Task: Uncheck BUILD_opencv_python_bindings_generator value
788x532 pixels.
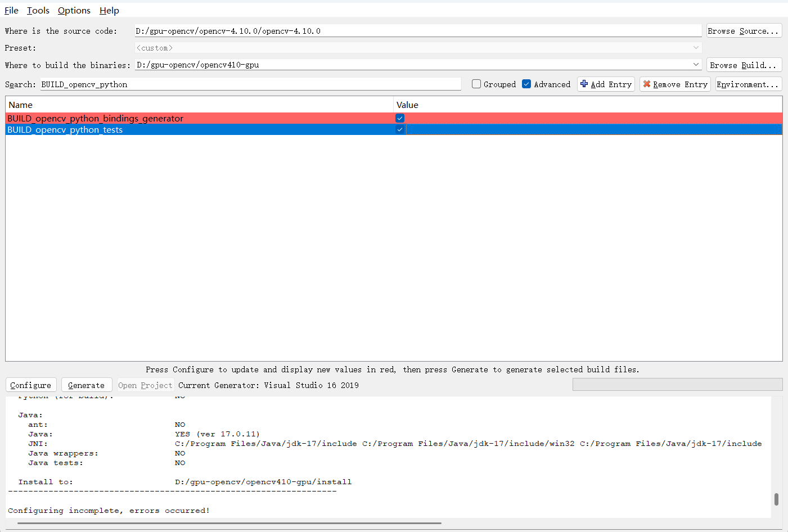Action: (x=399, y=118)
